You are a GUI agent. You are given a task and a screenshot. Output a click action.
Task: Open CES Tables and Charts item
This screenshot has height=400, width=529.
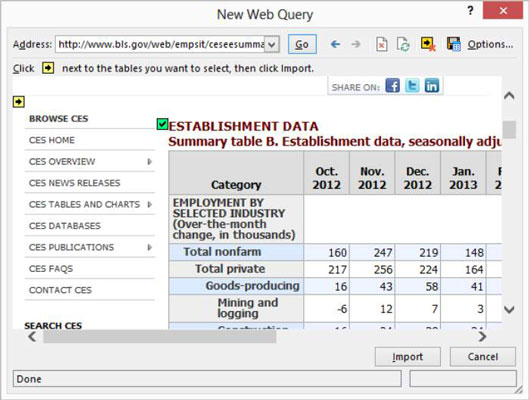click(84, 204)
